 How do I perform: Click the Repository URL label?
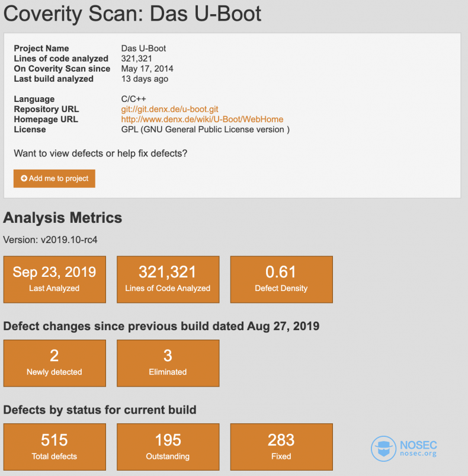[x=46, y=109]
